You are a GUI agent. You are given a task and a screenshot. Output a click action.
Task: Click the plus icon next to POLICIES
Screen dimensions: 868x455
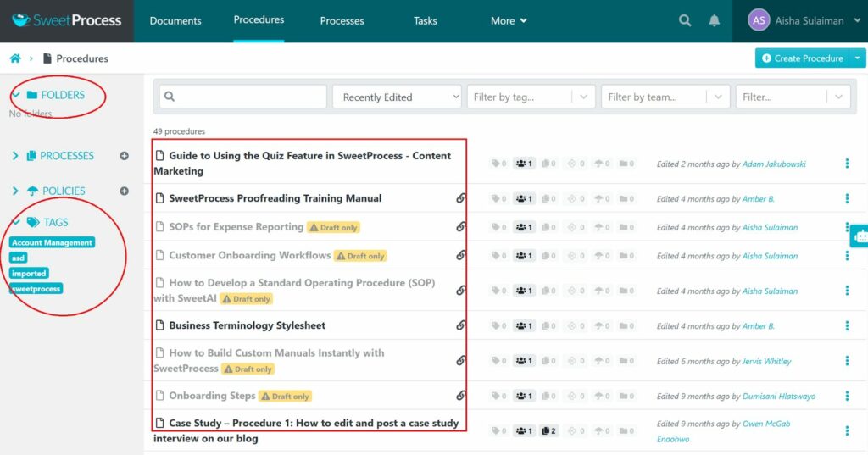124,191
